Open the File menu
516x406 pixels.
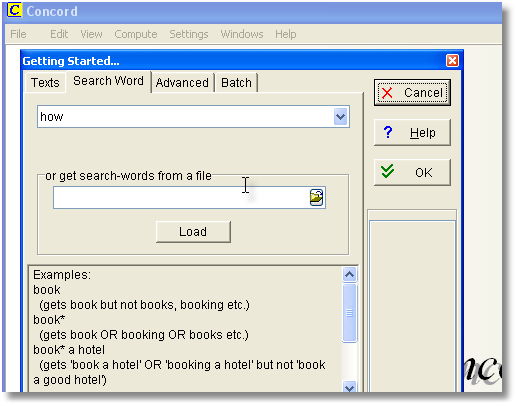(x=18, y=34)
